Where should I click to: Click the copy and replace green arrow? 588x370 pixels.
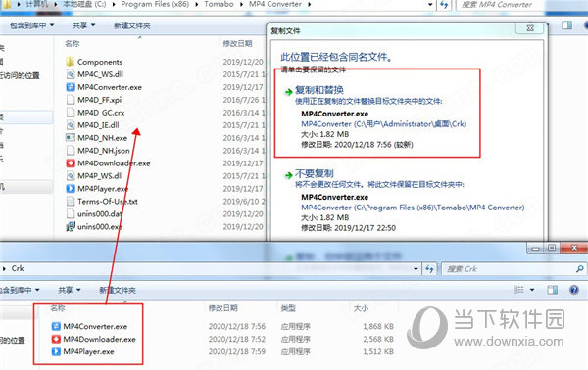[288, 92]
